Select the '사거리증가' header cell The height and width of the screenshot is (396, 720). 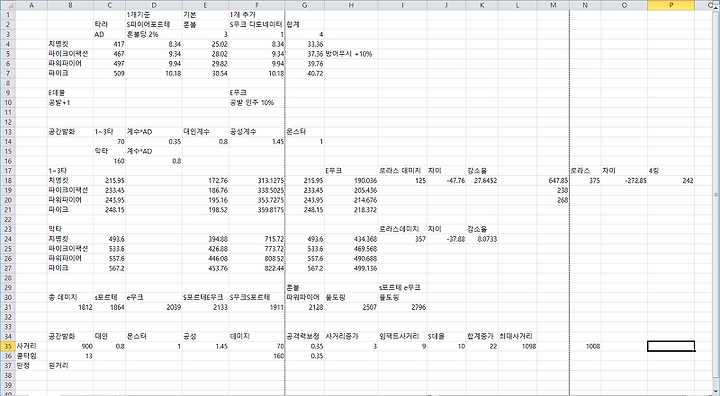(351, 336)
